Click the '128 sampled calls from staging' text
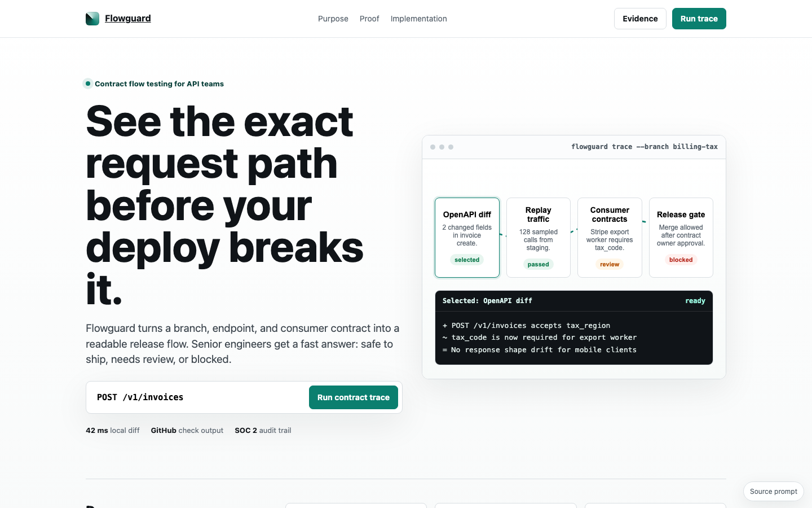Viewport: 812px width, 508px height. pos(539,240)
